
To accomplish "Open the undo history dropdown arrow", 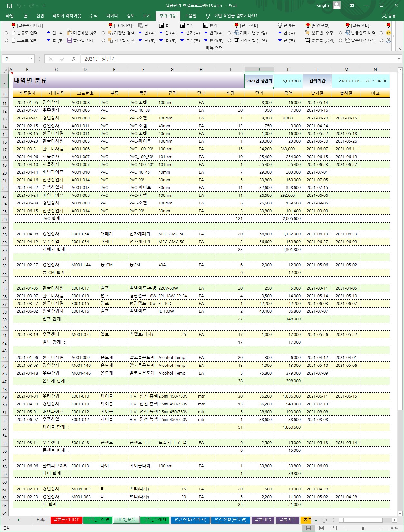I will pyautogui.click(x=24, y=5).
